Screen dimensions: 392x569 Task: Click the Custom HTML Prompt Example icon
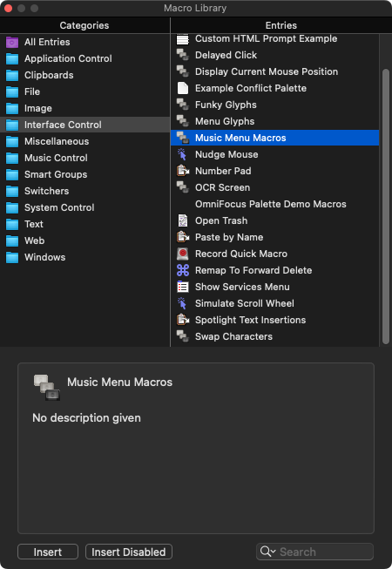click(x=182, y=39)
